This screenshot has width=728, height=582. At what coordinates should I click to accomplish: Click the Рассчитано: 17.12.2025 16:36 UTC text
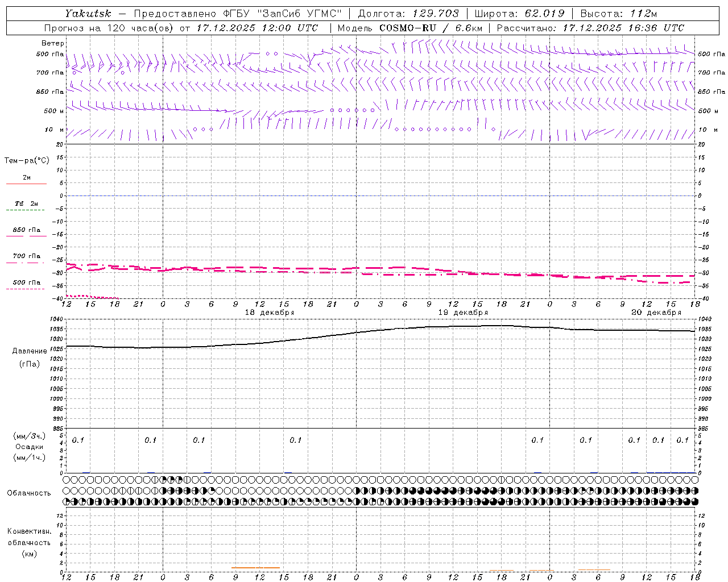point(590,28)
